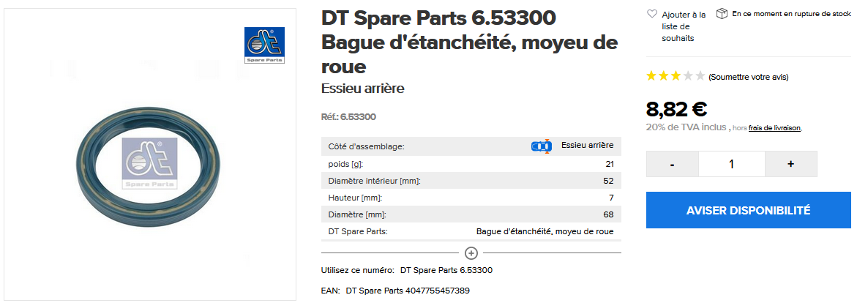
Task: Increase quantity with the plus button
Action: click(790, 164)
